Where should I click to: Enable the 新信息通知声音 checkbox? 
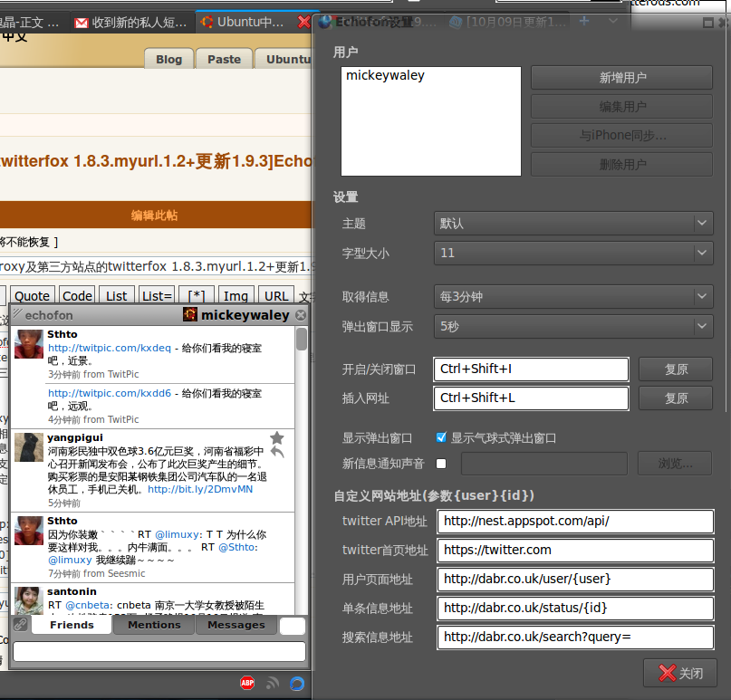tap(441, 464)
